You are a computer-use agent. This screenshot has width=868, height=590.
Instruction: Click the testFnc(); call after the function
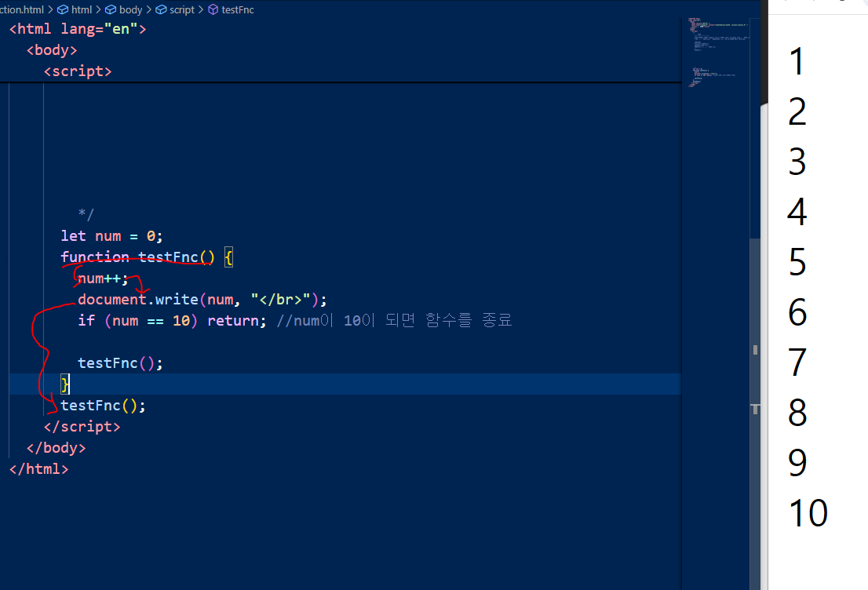tap(103, 405)
